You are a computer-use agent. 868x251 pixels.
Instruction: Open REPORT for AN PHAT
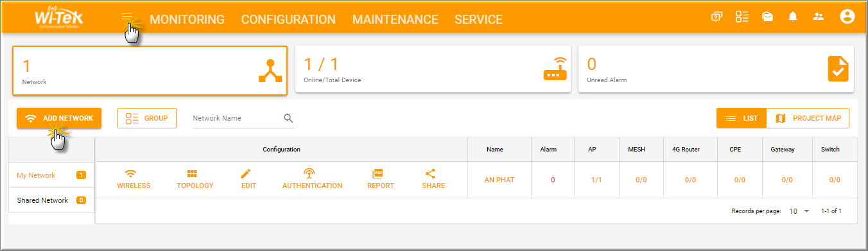[x=381, y=180]
